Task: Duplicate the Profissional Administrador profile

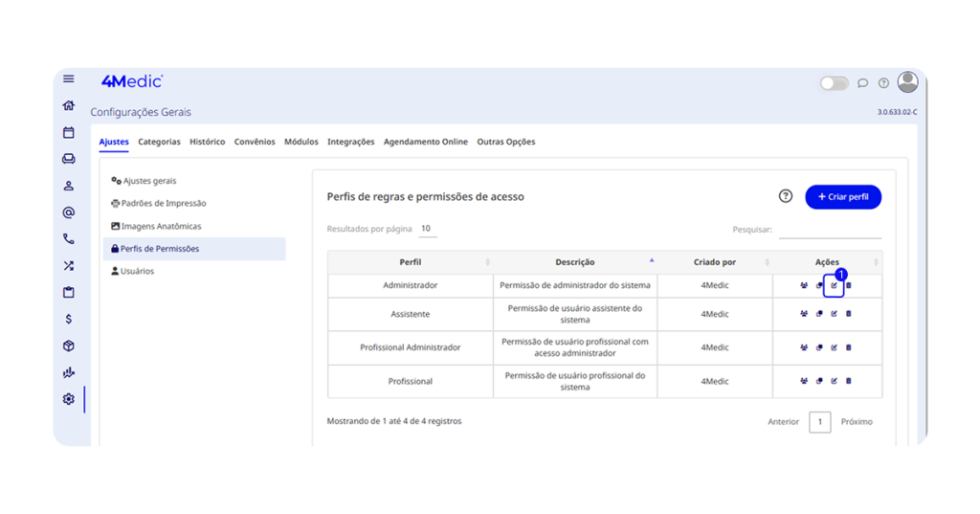Action: pyautogui.click(x=819, y=347)
